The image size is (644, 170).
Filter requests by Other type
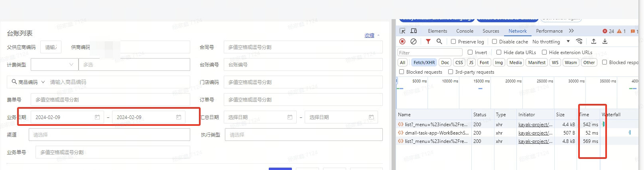tap(589, 63)
